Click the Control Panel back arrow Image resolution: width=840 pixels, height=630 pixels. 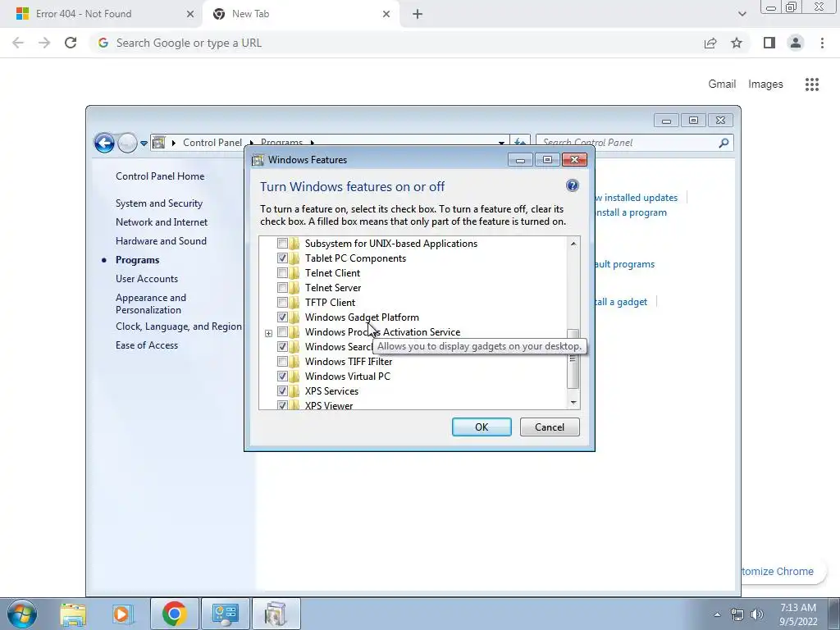click(104, 143)
